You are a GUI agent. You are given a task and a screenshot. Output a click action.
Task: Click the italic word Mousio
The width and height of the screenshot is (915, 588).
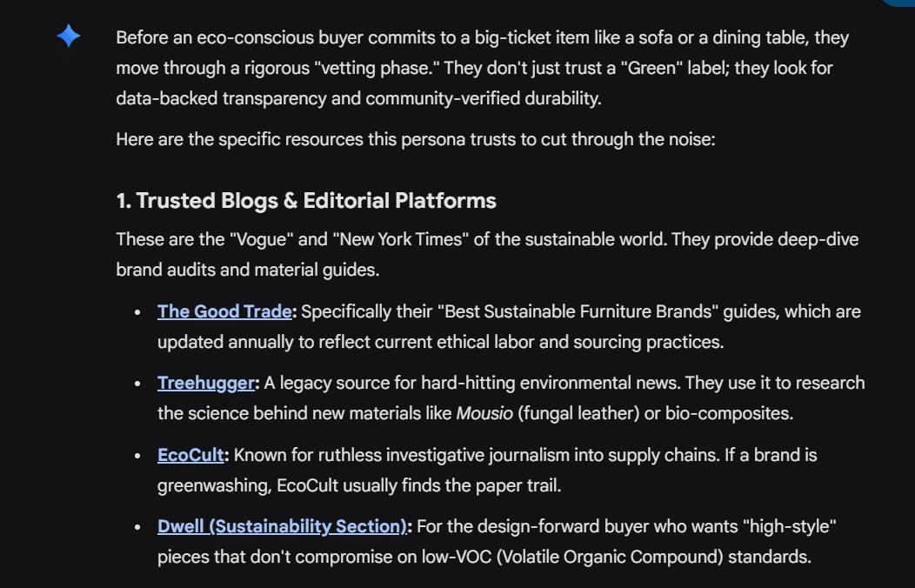click(484, 413)
